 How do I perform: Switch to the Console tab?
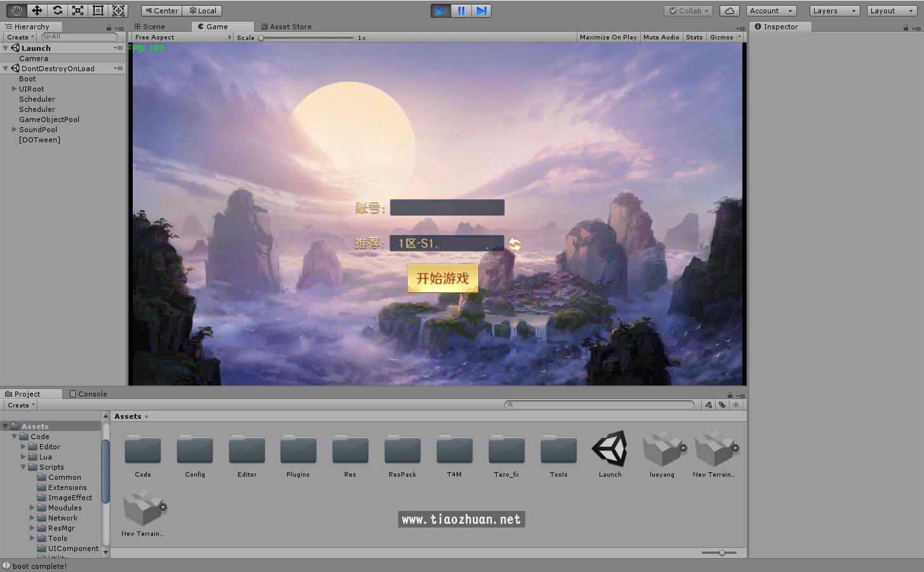coord(88,394)
